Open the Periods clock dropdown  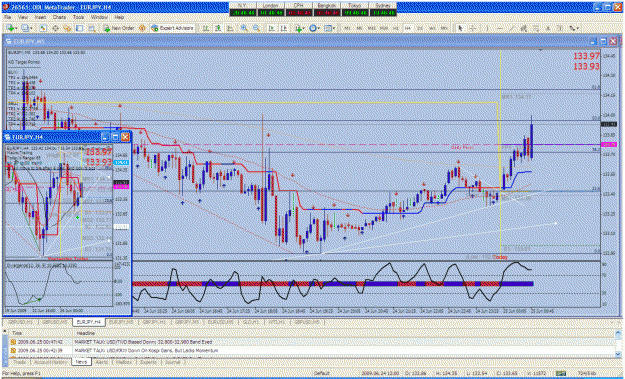coord(314,28)
